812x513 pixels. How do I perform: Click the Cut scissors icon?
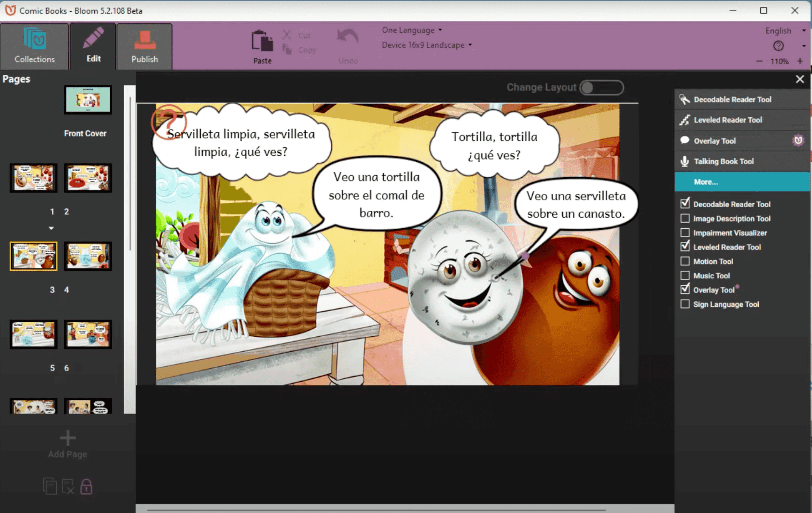point(287,35)
